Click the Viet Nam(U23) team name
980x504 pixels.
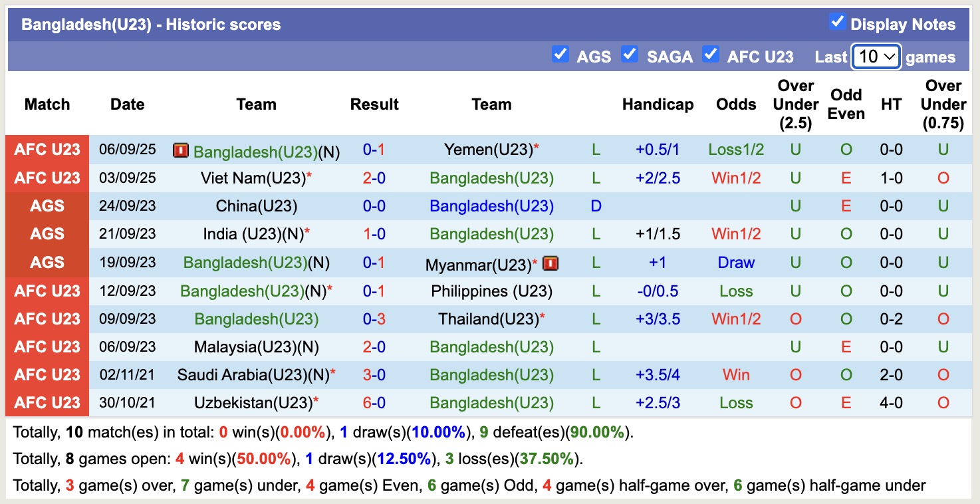(x=253, y=178)
